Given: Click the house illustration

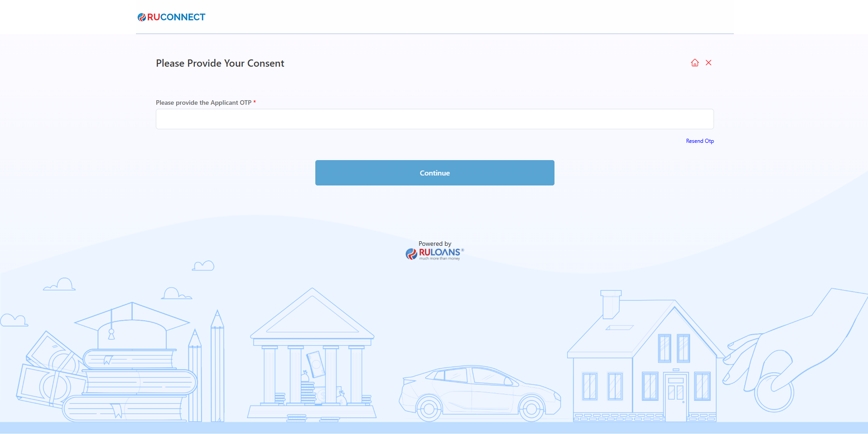Looking at the screenshot, I should coord(643,363).
